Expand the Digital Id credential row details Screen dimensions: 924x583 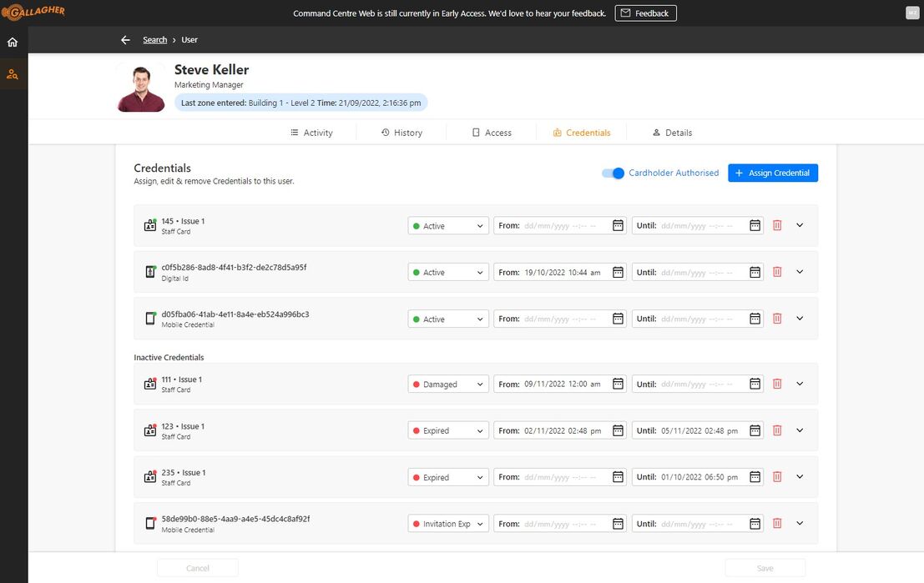(x=800, y=271)
